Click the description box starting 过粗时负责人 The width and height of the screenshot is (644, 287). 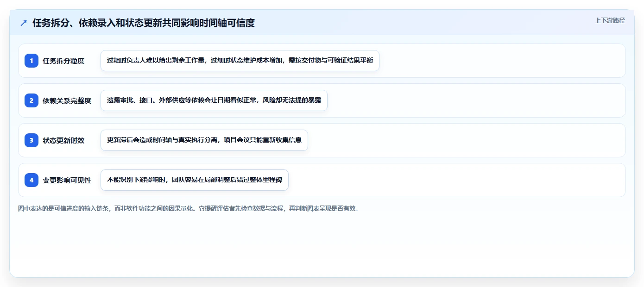(x=240, y=61)
